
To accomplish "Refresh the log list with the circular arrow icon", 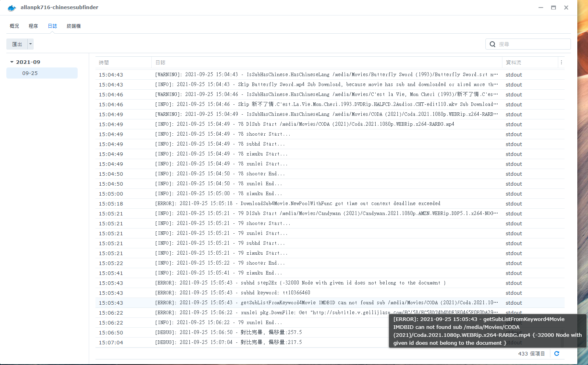I will [557, 353].
